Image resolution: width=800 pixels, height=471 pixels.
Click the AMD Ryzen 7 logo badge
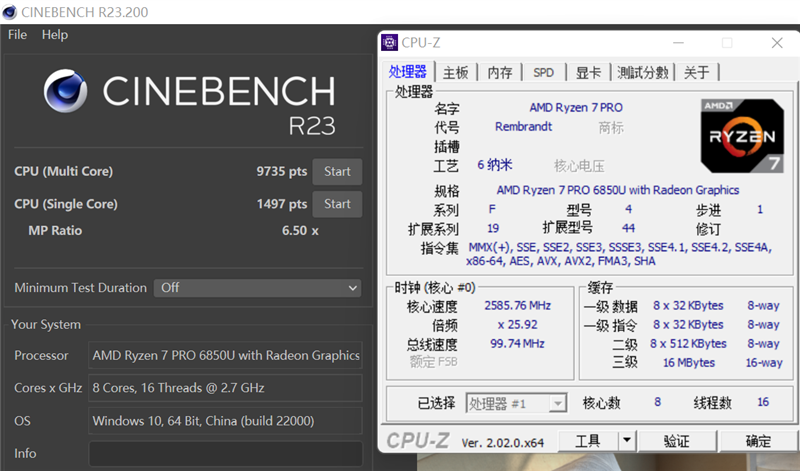click(x=742, y=136)
